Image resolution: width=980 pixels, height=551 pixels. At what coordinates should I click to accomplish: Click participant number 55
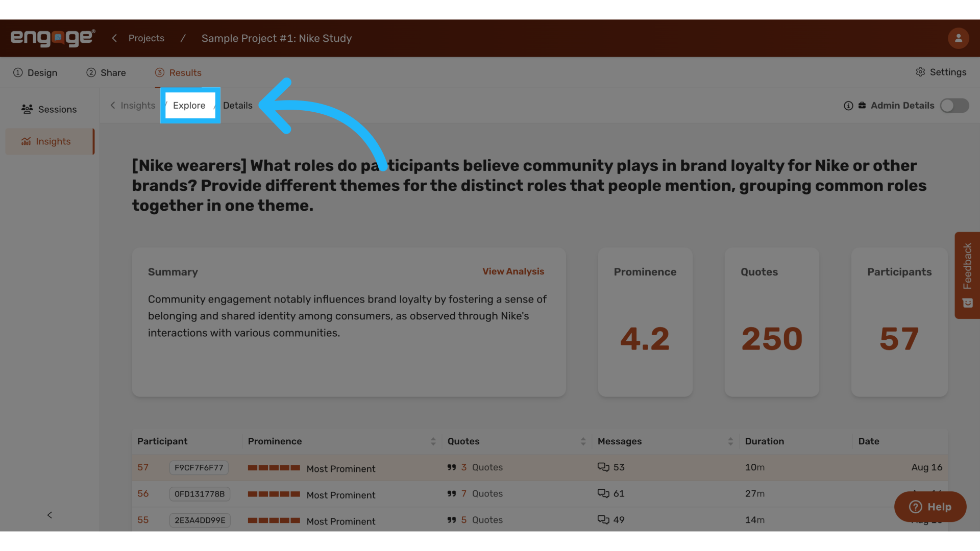[143, 520]
